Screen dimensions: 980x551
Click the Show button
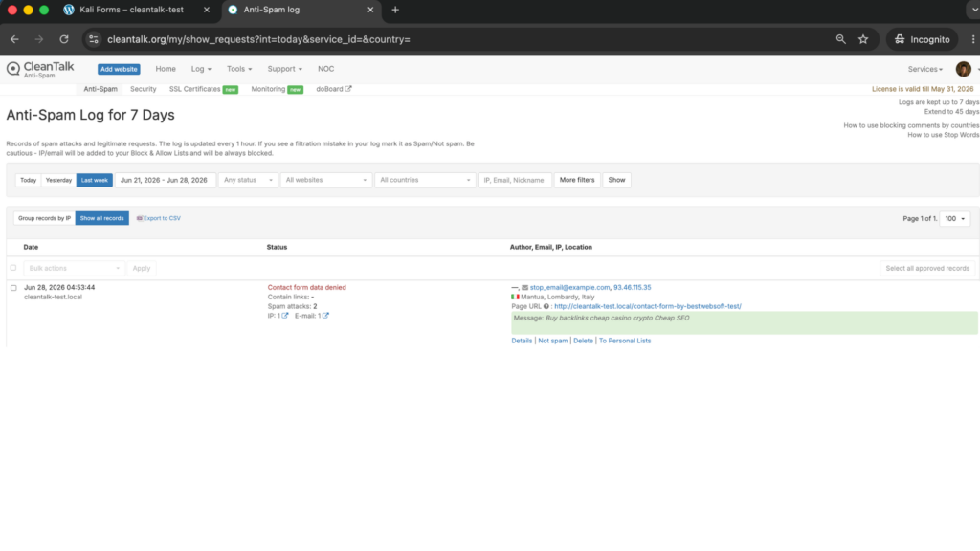pyautogui.click(x=616, y=180)
